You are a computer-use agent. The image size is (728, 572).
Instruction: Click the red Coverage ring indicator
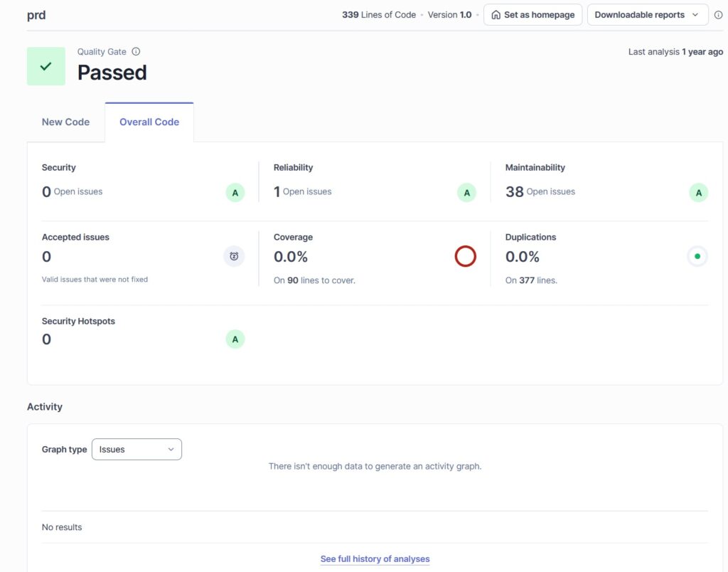point(466,256)
